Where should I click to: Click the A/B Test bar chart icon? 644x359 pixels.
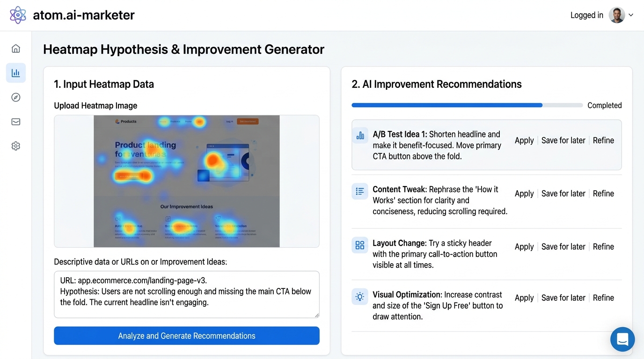pyautogui.click(x=360, y=136)
